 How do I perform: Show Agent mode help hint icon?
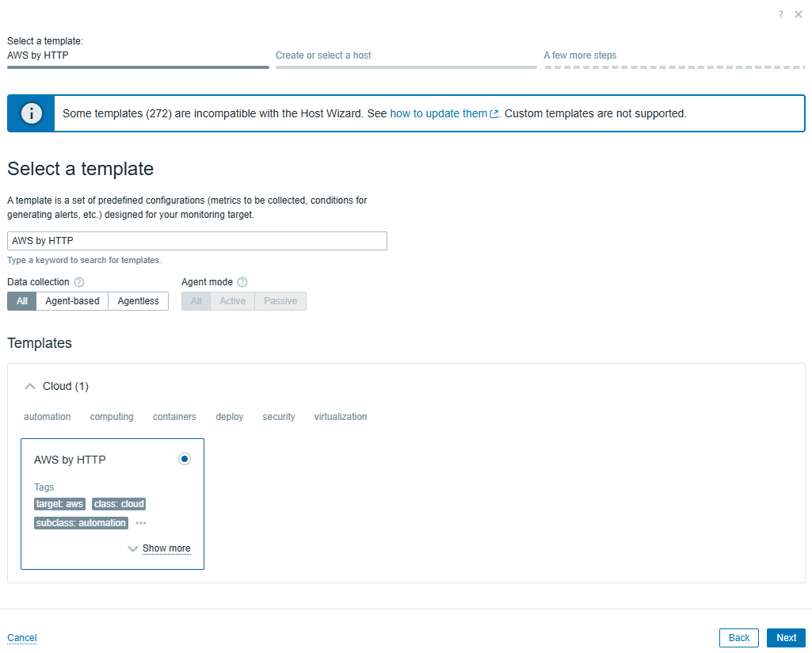242,282
